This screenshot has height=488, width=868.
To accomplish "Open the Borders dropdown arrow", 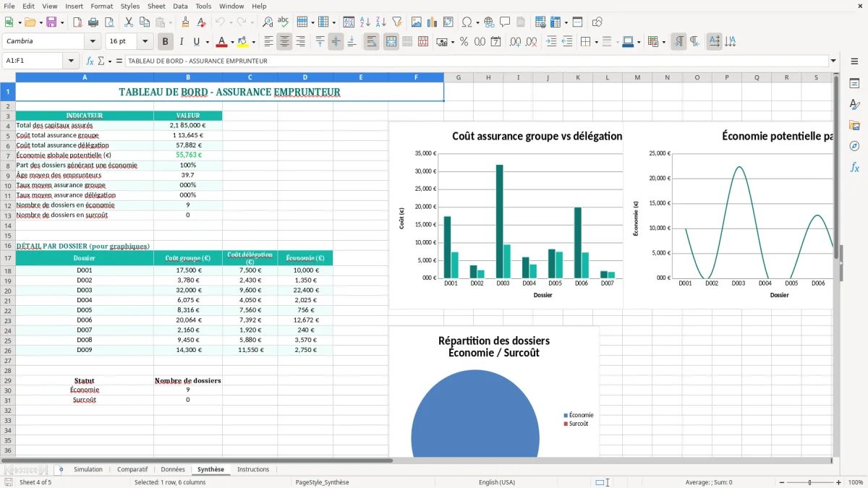I will coord(596,42).
